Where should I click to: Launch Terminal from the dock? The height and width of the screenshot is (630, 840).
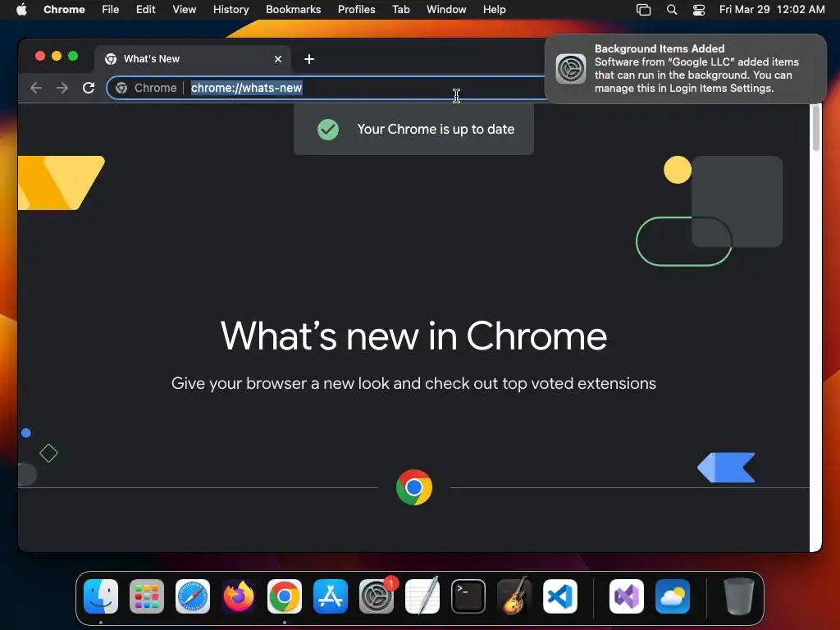click(468, 596)
